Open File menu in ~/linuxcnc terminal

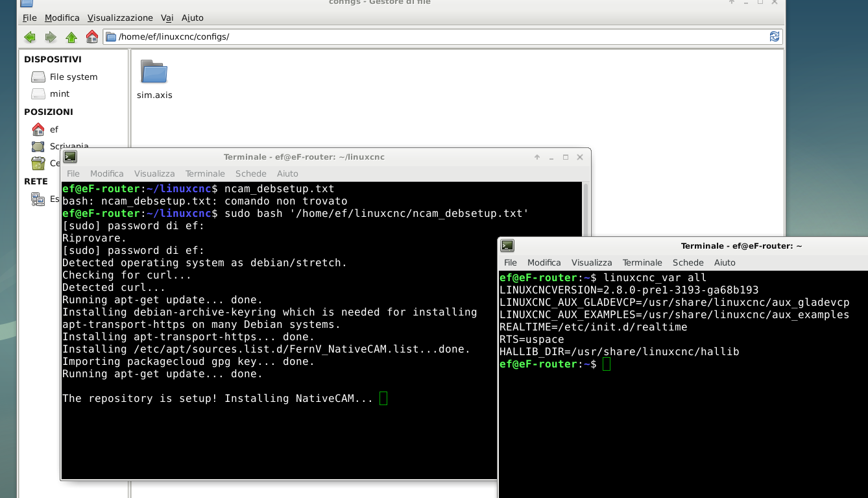tap(73, 173)
